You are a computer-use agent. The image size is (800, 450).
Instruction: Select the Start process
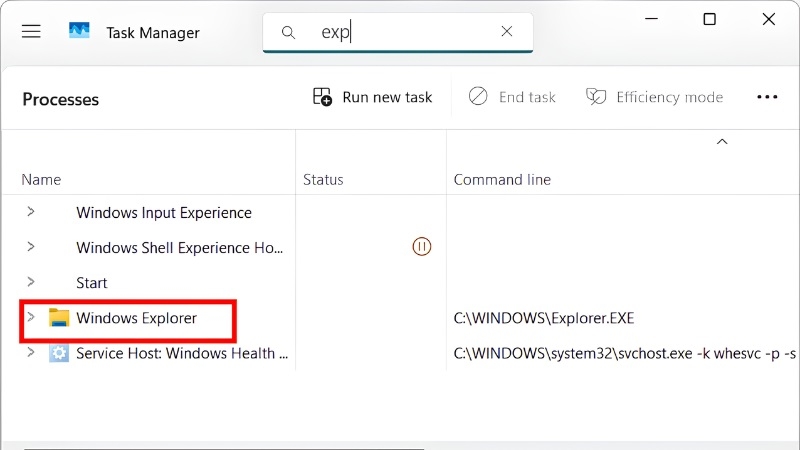(92, 283)
